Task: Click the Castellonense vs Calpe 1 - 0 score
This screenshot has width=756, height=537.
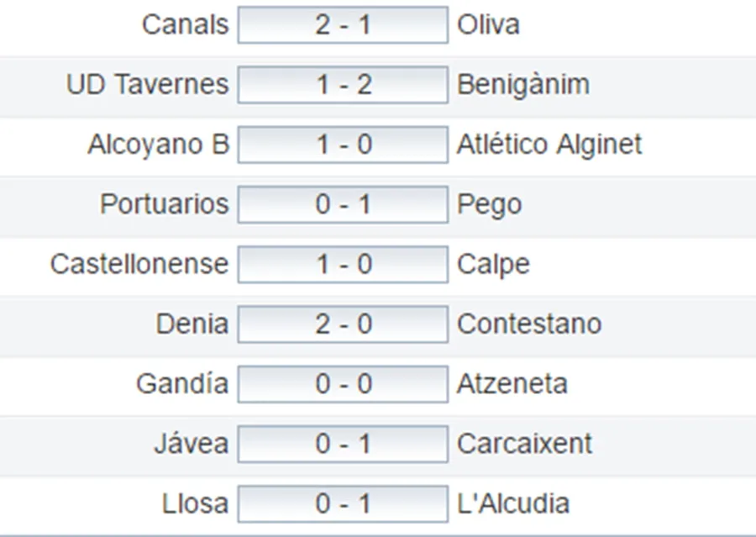Action: [x=343, y=265]
